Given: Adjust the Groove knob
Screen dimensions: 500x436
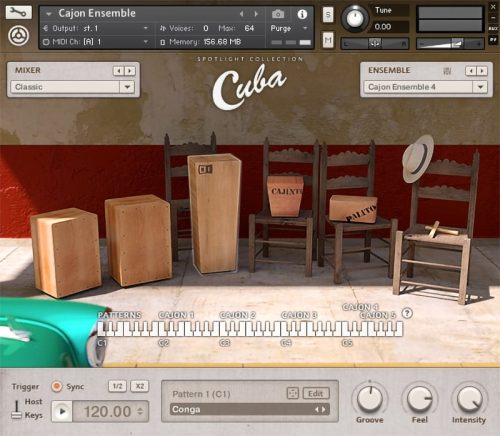Looking at the screenshot, I should (370, 399).
